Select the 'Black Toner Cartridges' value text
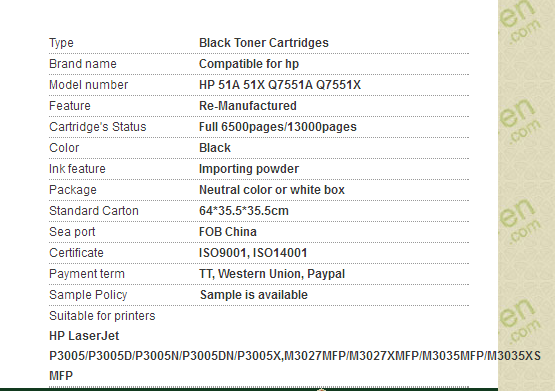 264,43
